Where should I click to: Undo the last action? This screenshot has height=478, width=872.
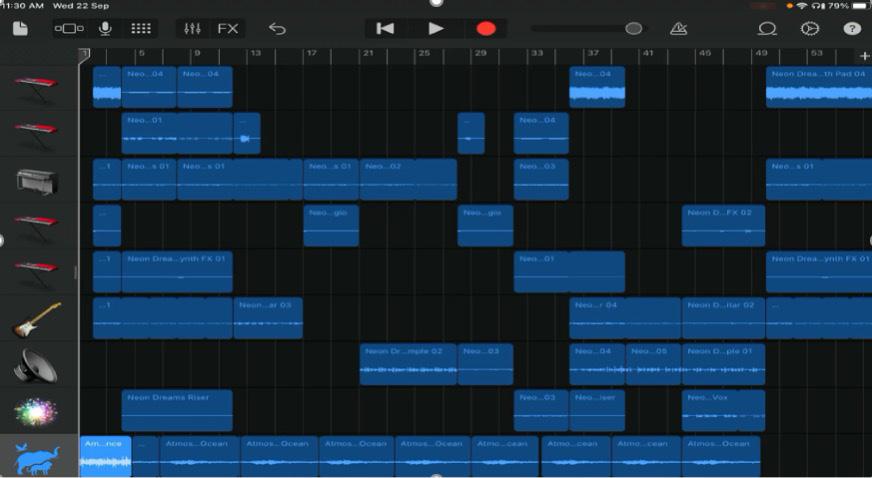[277, 28]
